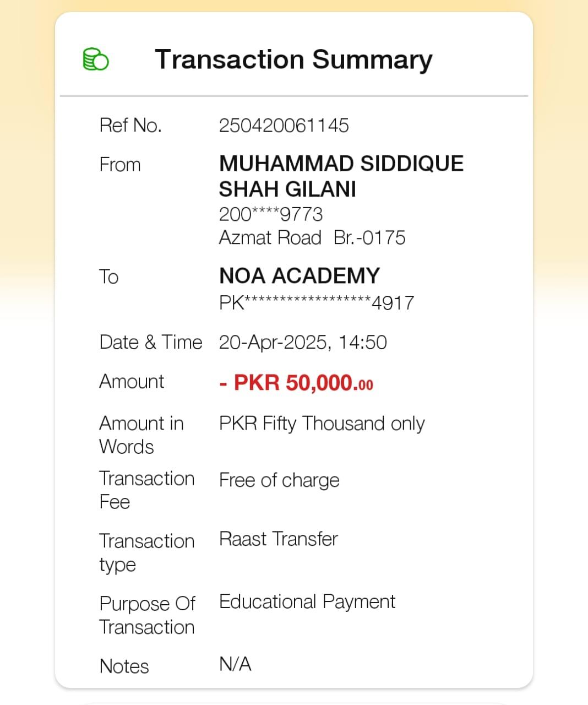Select the masked recipient IBAN ending 4917
The image size is (588, 705).
click(316, 302)
